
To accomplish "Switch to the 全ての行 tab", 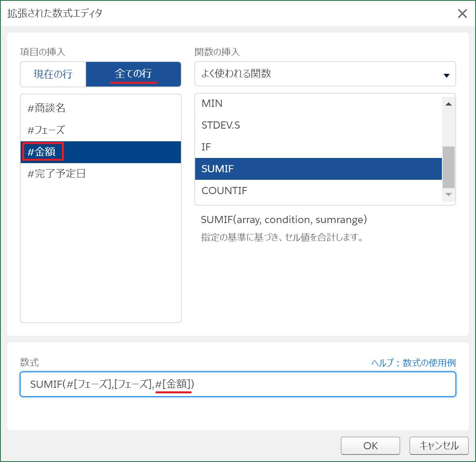I will coord(133,74).
